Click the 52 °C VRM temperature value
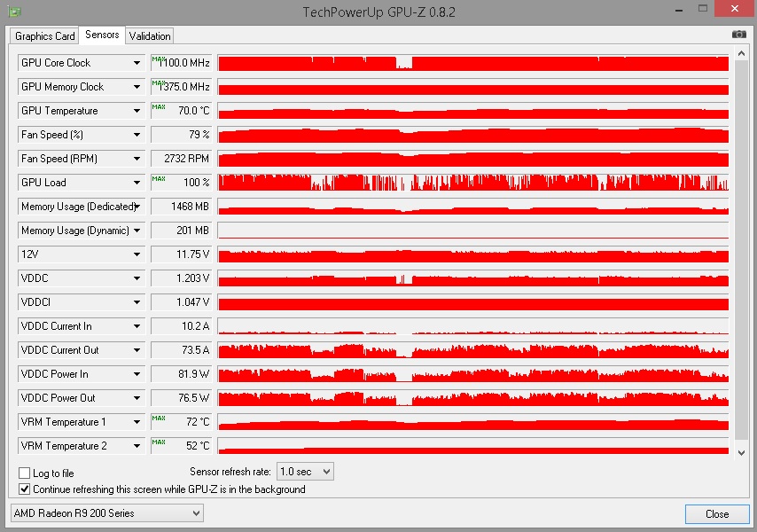 [182, 446]
